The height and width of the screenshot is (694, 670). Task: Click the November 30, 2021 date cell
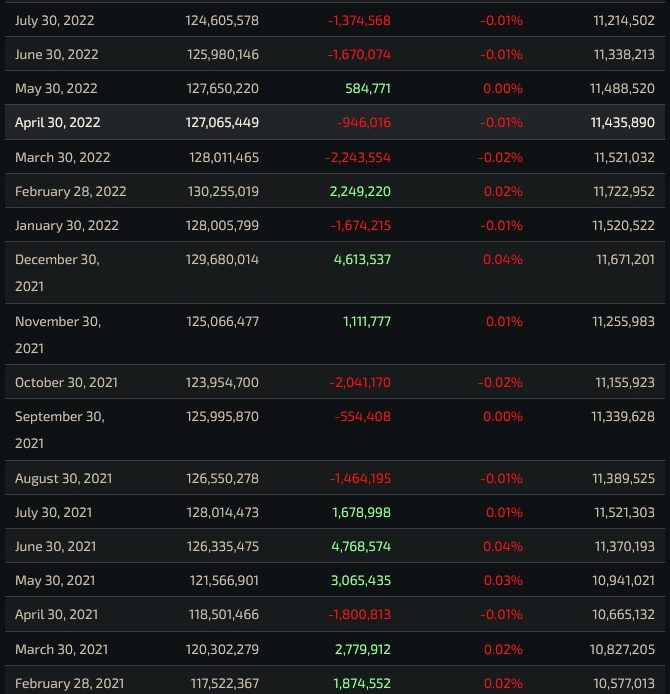57,335
